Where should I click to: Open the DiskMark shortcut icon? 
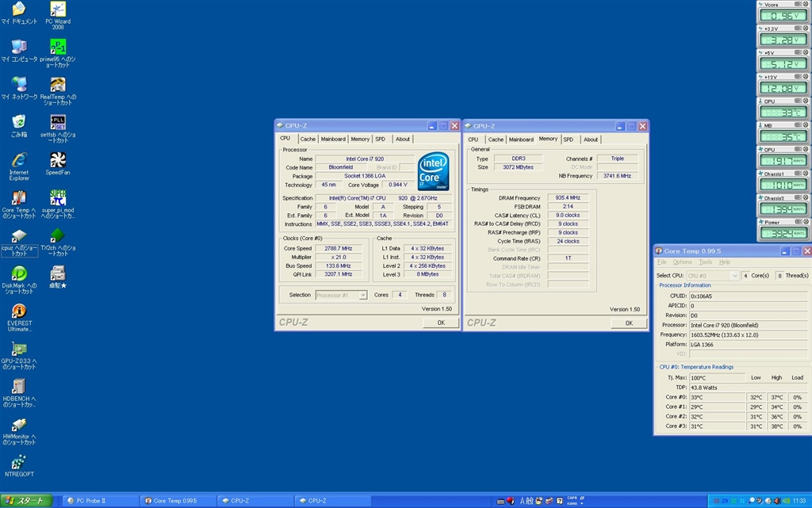pyautogui.click(x=19, y=273)
